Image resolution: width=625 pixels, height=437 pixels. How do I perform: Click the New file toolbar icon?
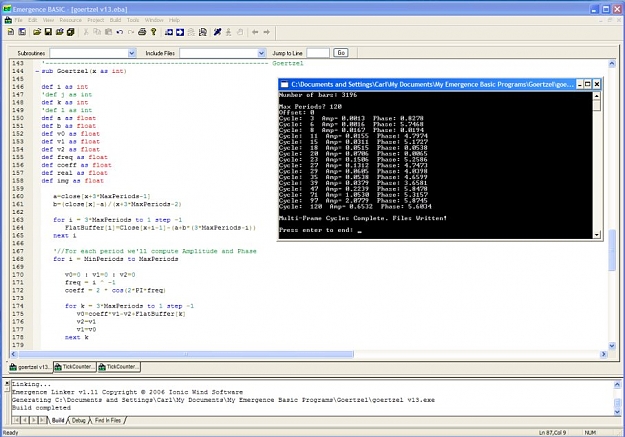coord(11,32)
